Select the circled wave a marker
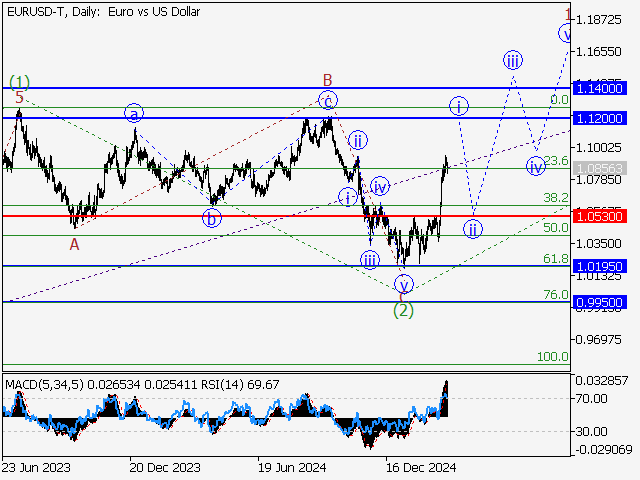Viewport: 640px width, 480px height. tap(134, 113)
